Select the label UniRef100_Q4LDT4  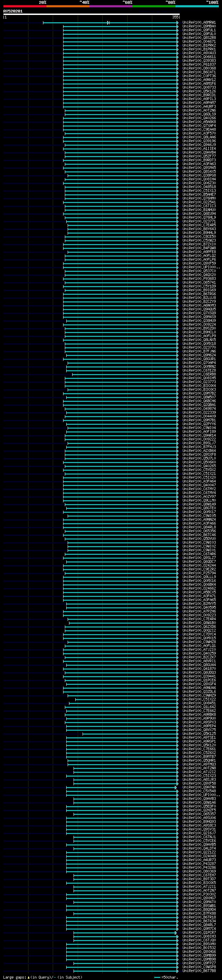click(199, 848)
